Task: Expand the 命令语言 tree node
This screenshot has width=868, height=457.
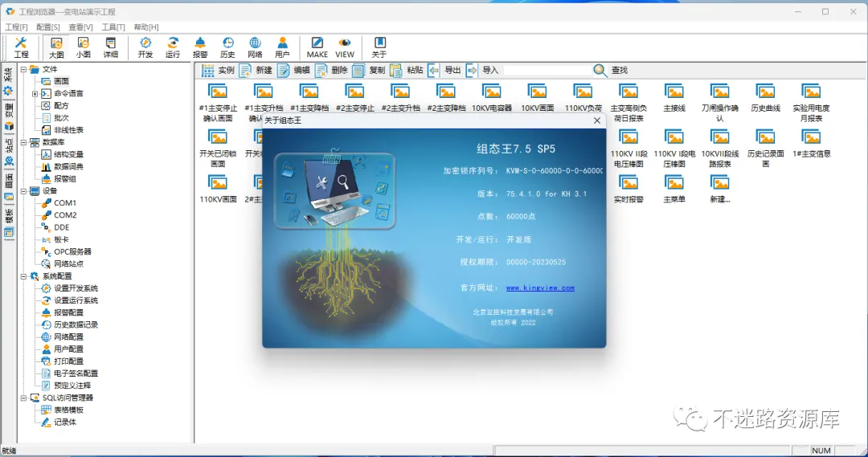Action: (35, 93)
